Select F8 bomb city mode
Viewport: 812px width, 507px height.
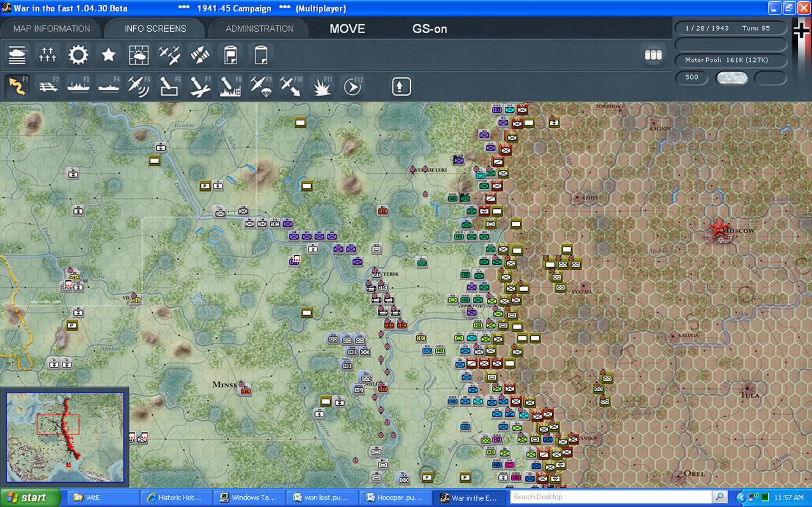pyautogui.click(x=231, y=86)
